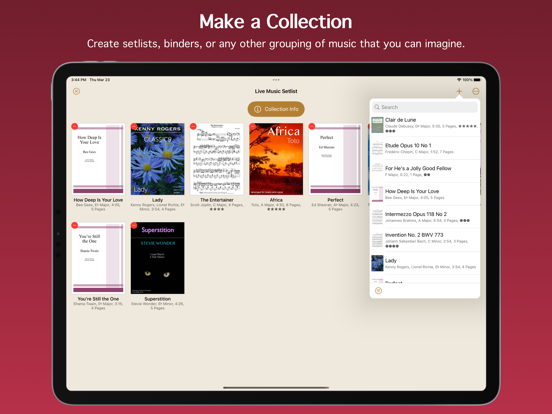Close the setlist with the X icon
This screenshot has height=414, width=552.
click(76, 91)
